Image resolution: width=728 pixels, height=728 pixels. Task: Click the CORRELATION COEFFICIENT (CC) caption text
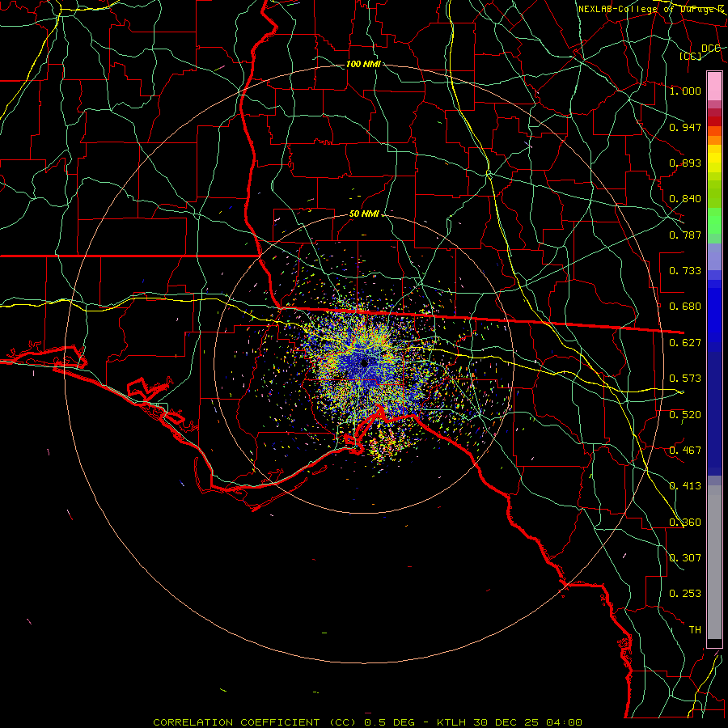point(255,722)
